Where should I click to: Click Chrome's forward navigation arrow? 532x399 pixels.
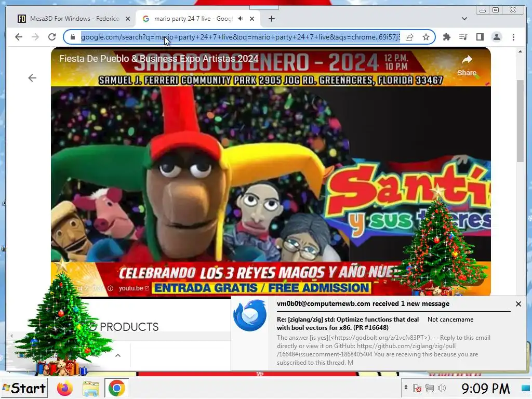pos(35,37)
